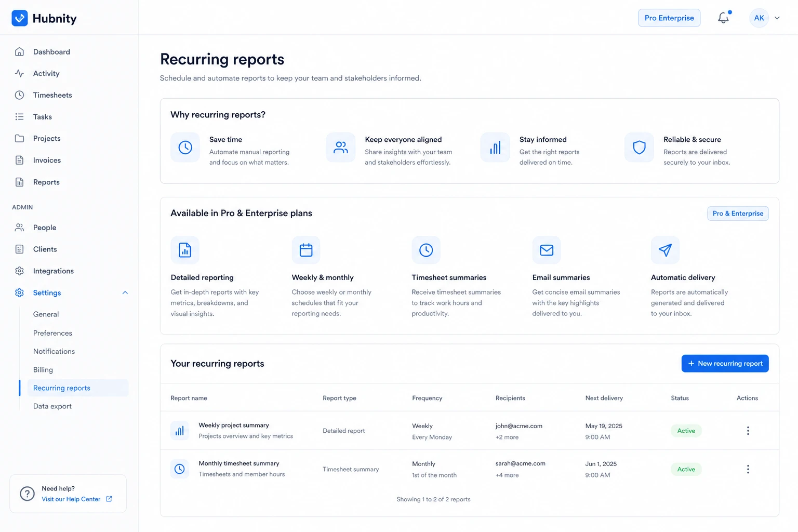The width and height of the screenshot is (798, 532).
Task: Click the Pro Enterprise plan badge
Action: click(x=669, y=18)
